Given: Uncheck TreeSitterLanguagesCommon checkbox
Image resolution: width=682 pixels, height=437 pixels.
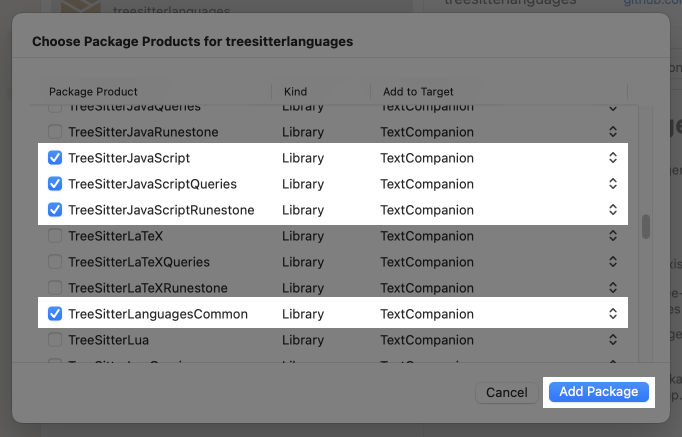Looking at the screenshot, I should 55,314.
